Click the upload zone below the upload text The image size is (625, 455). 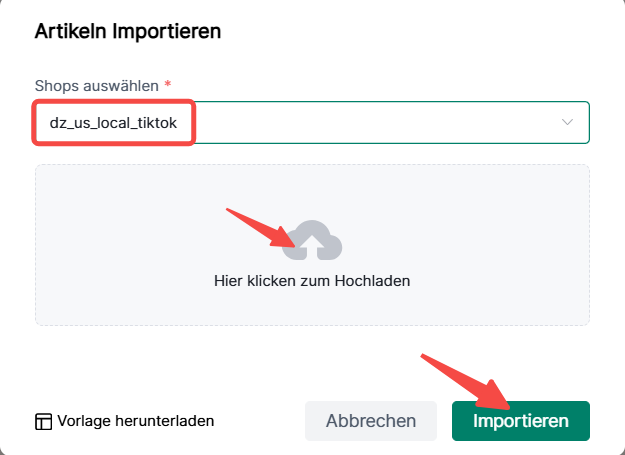click(x=312, y=307)
